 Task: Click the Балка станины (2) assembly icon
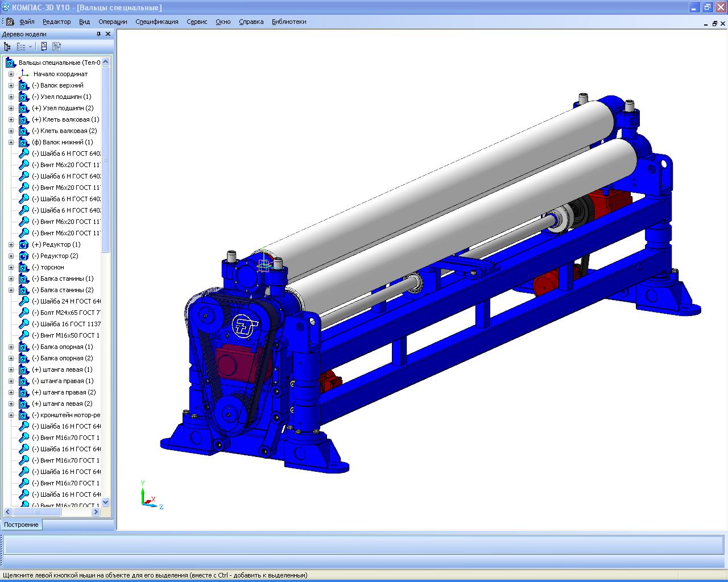click(x=24, y=290)
